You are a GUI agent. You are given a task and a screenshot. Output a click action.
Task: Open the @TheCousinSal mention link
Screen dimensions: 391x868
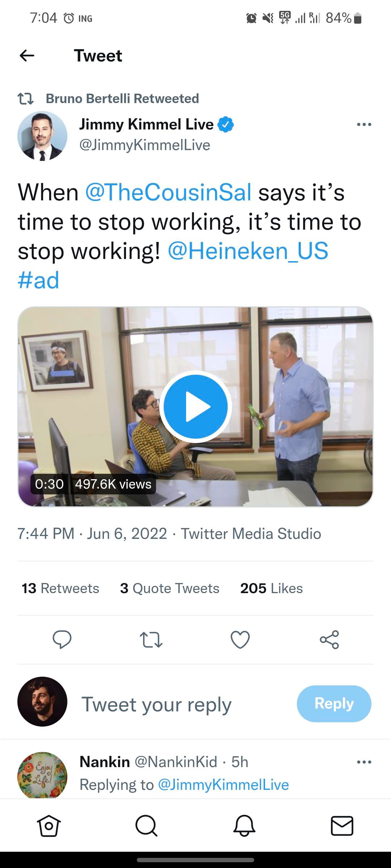tap(168, 192)
